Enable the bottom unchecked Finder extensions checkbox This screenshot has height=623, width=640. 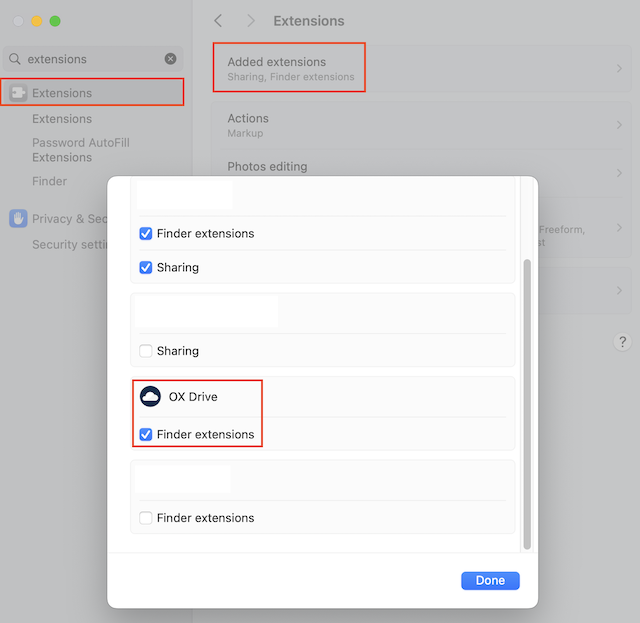[146, 518]
